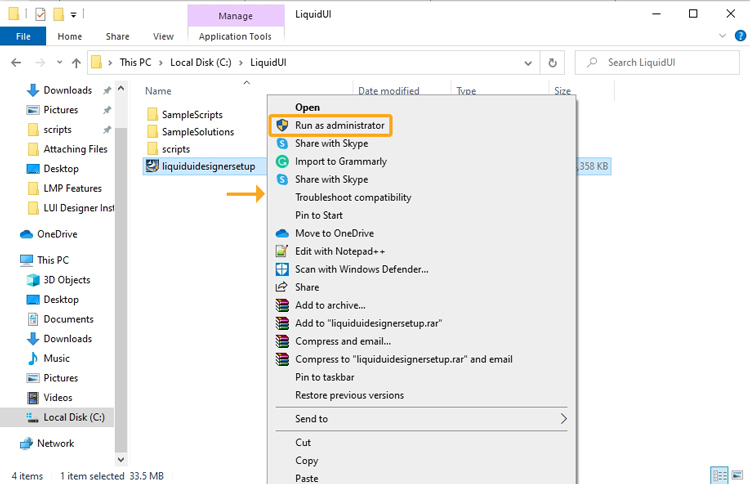Click the Windows Defender scan icon

(282, 270)
